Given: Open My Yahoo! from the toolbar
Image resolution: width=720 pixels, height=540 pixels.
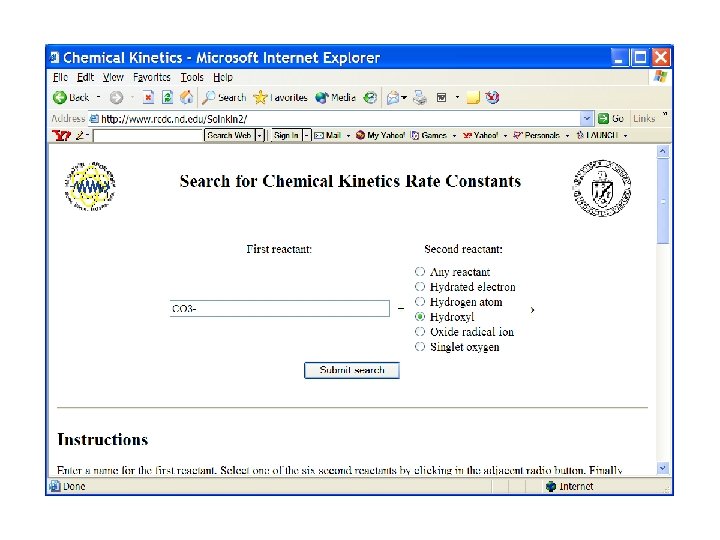Looking at the screenshot, I should [x=381, y=135].
